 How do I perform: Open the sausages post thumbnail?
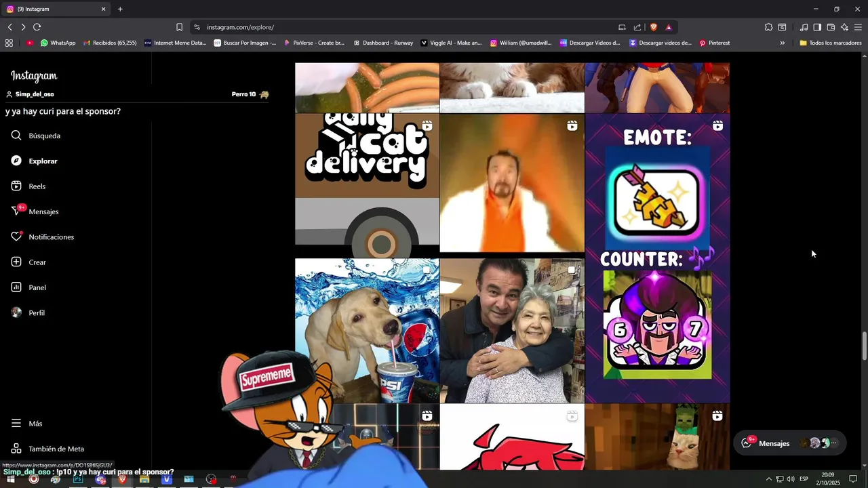click(367, 87)
